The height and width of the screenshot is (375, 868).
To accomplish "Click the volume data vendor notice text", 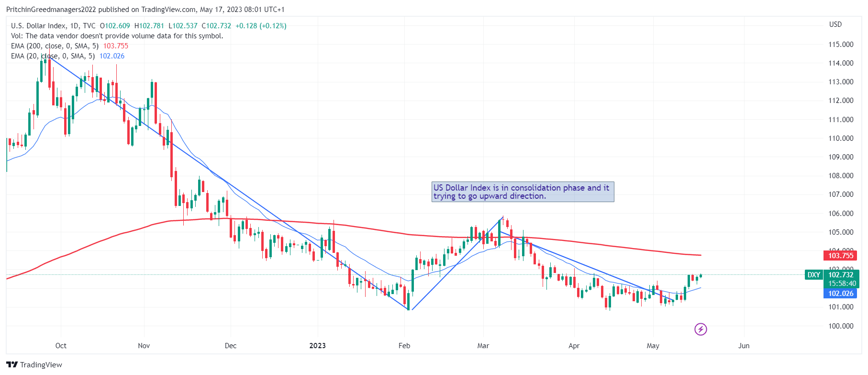I will coord(117,36).
